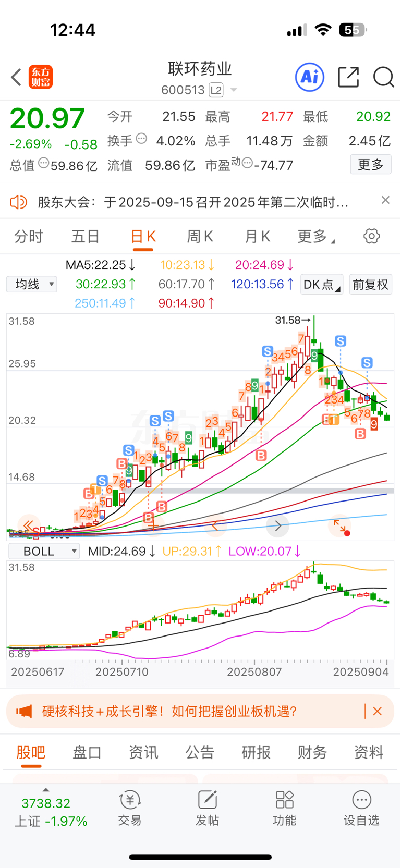Tap the MA 10:23.13 value
The width and height of the screenshot is (401, 868).
point(187,265)
